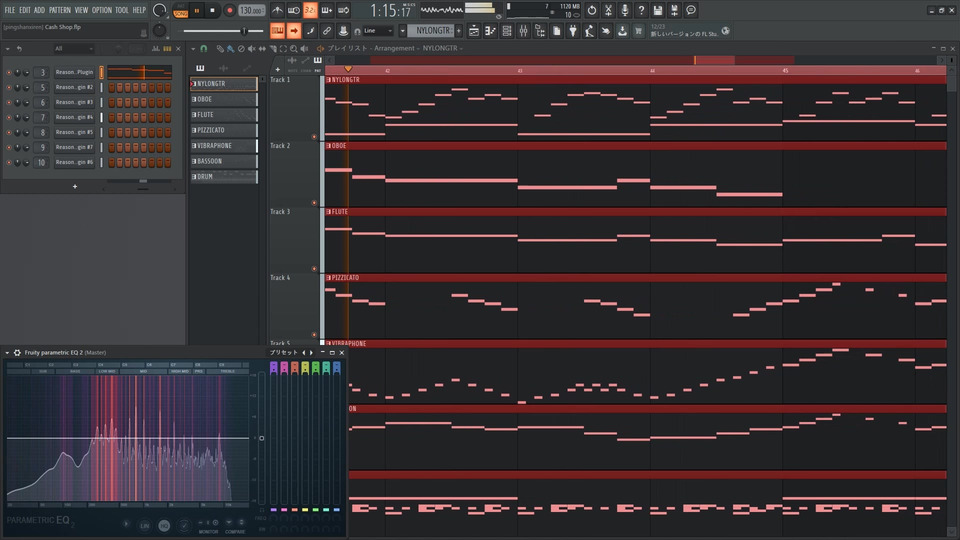
Task: Open the browser icon in toolbar
Action: coord(540,31)
